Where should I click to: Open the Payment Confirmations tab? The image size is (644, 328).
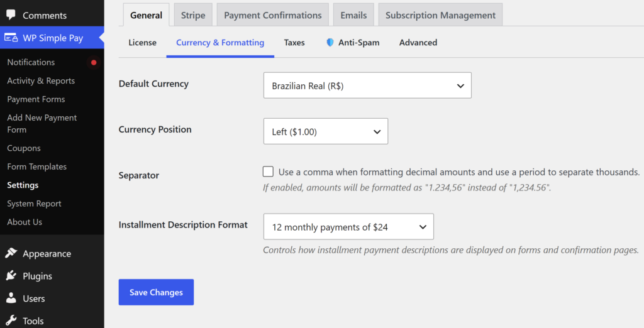point(273,15)
